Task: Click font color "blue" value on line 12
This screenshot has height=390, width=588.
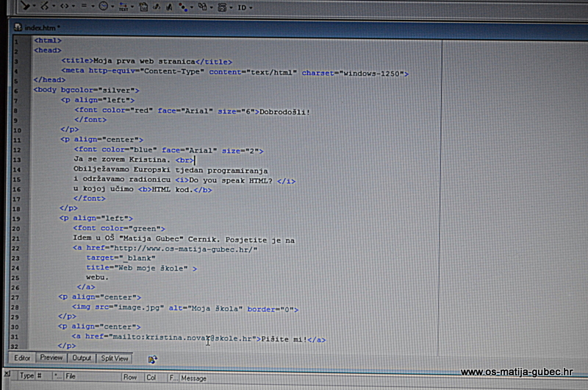Action: tap(143, 150)
